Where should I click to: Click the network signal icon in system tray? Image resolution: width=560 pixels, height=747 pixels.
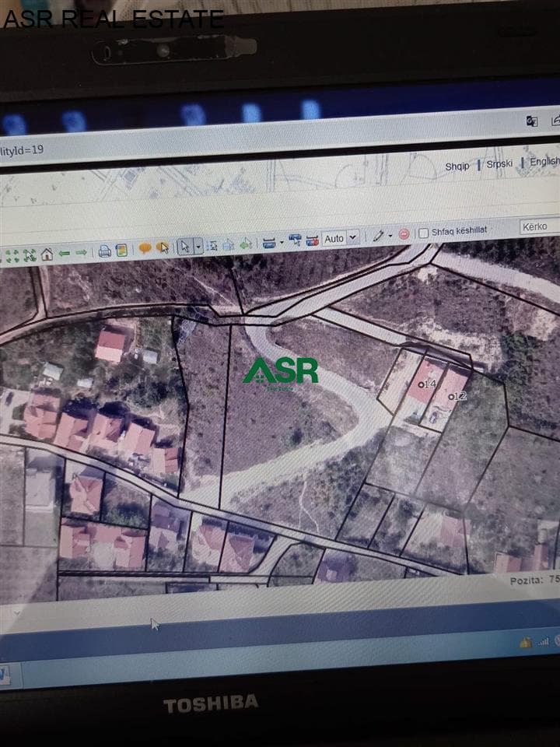click(544, 642)
